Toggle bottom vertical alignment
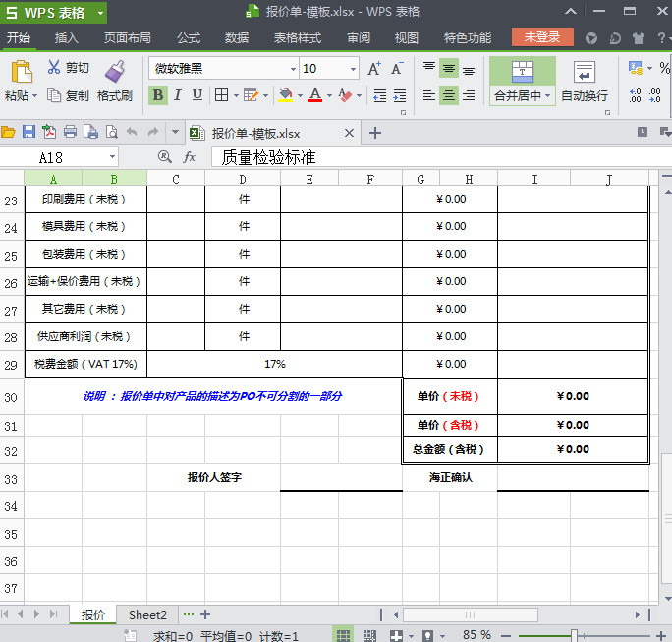The width and height of the screenshot is (672, 642). click(469, 69)
